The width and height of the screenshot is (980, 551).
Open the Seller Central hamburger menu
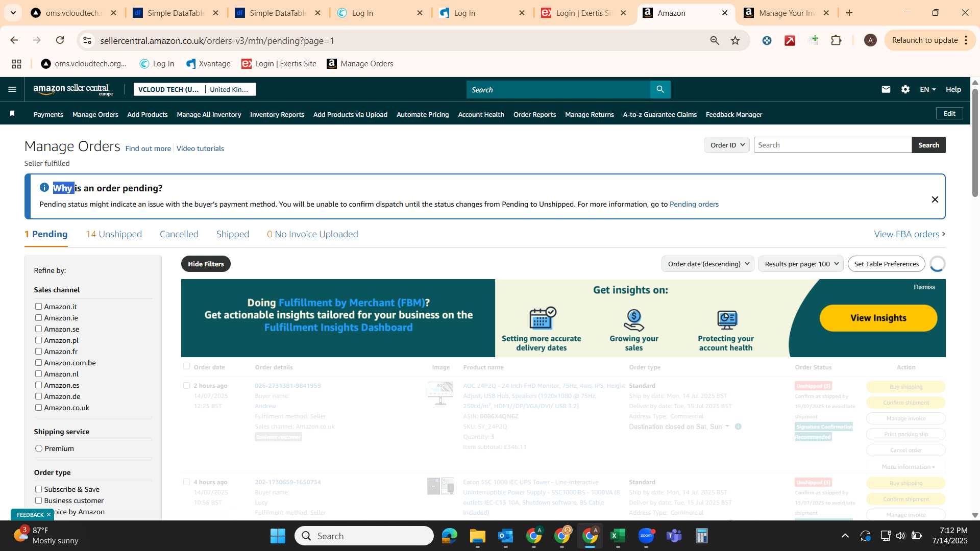(x=12, y=89)
